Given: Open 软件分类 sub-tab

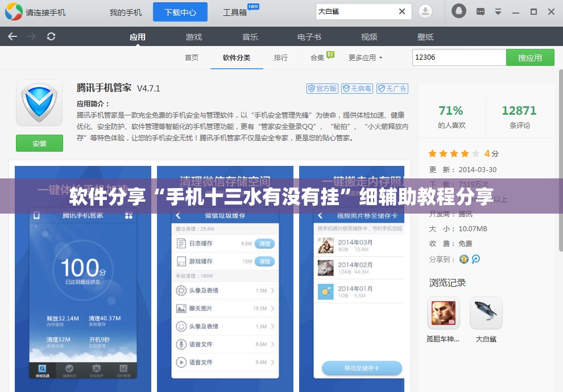Looking at the screenshot, I should (x=237, y=58).
